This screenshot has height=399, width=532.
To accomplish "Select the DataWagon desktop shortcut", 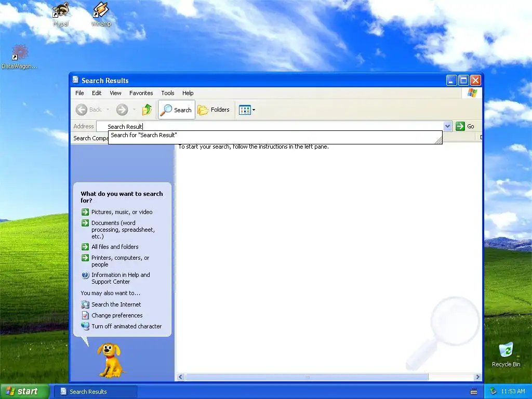I will [x=19, y=57].
